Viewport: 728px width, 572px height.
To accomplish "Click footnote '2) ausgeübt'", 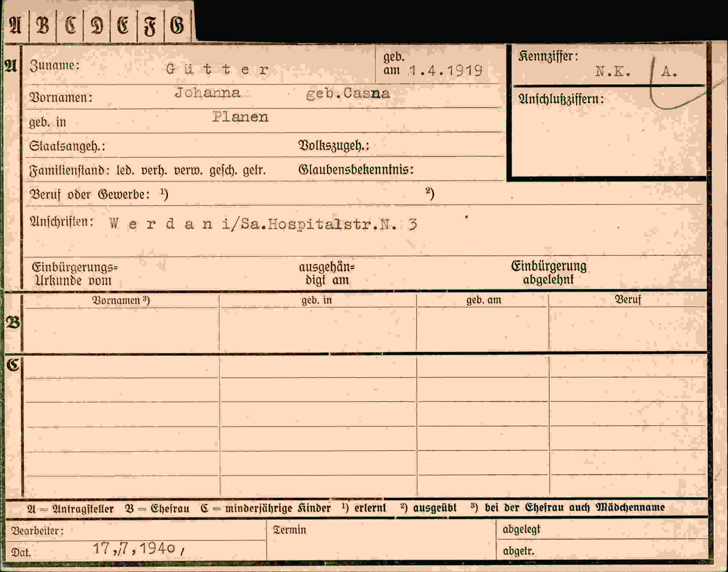I will click(x=428, y=508).
